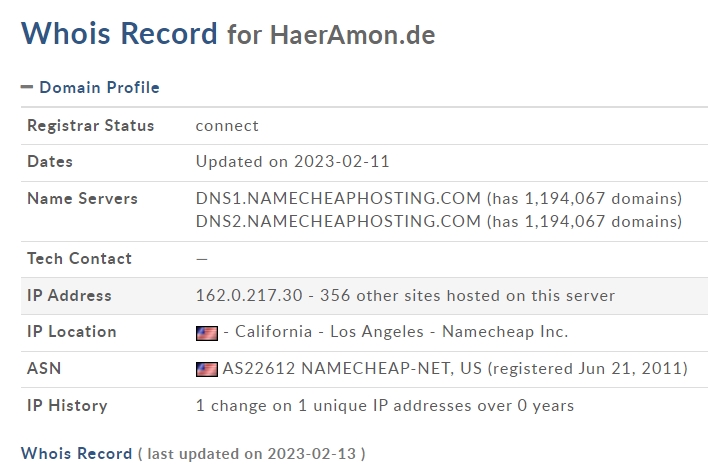This screenshot has width=708, height=470.
Task: Click the Updated on 2023-02-11 date
Action: point(291,162)
